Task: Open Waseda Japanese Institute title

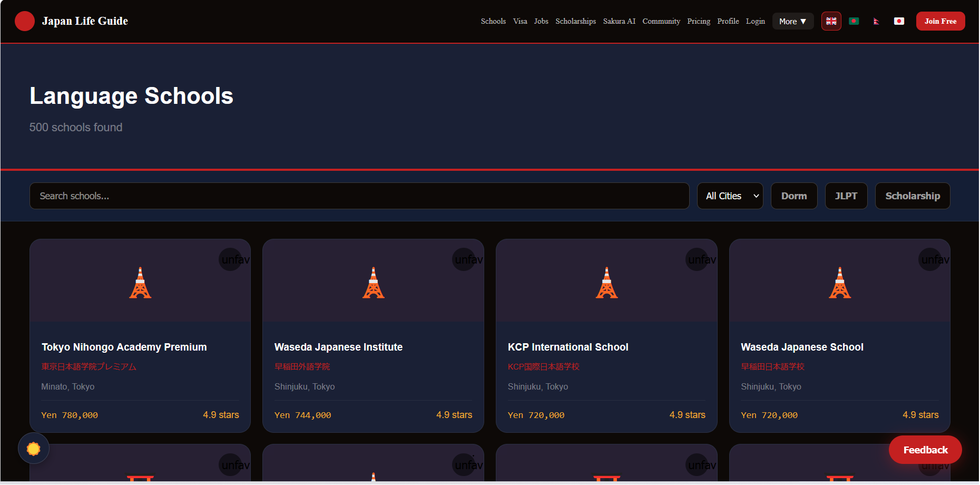Action: [338, 347]
